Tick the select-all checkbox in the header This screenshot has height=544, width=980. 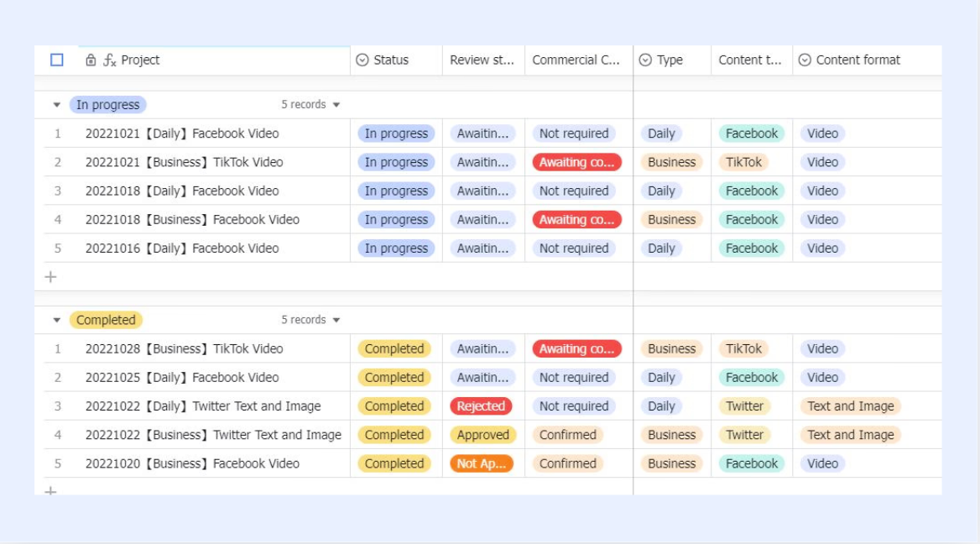point(57,60)
